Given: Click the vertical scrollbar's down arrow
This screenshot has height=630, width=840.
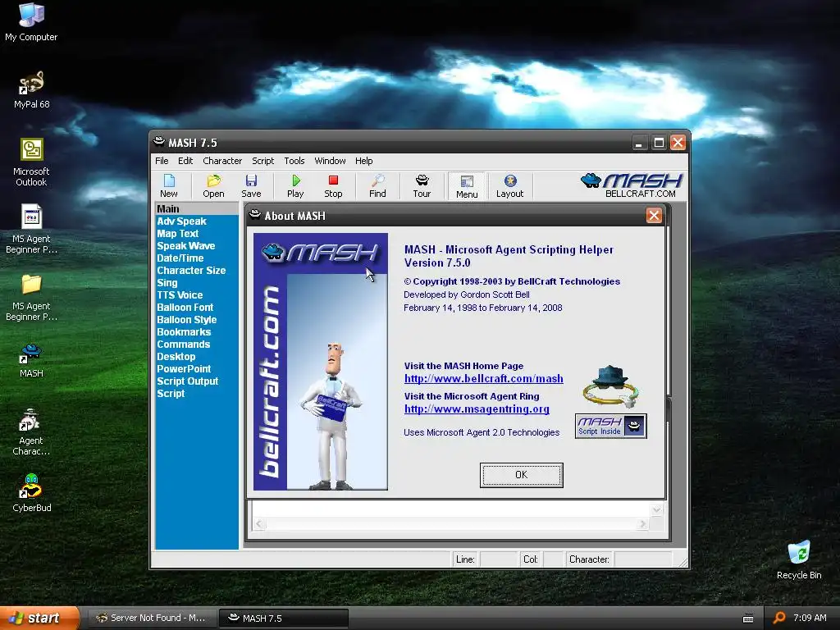Looking at the screenshot, I should 657,509.
